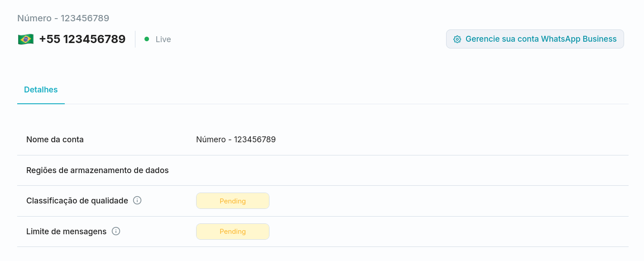Open the Detalhes tab
The image size is (644, 261).
point(41,90)
